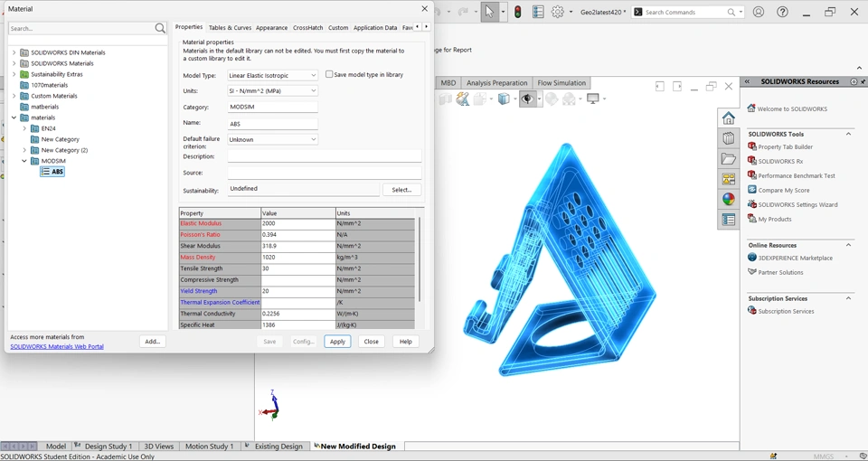Enable Save model type in library checkbox
The image size is (868, 461).
(329, 74)
